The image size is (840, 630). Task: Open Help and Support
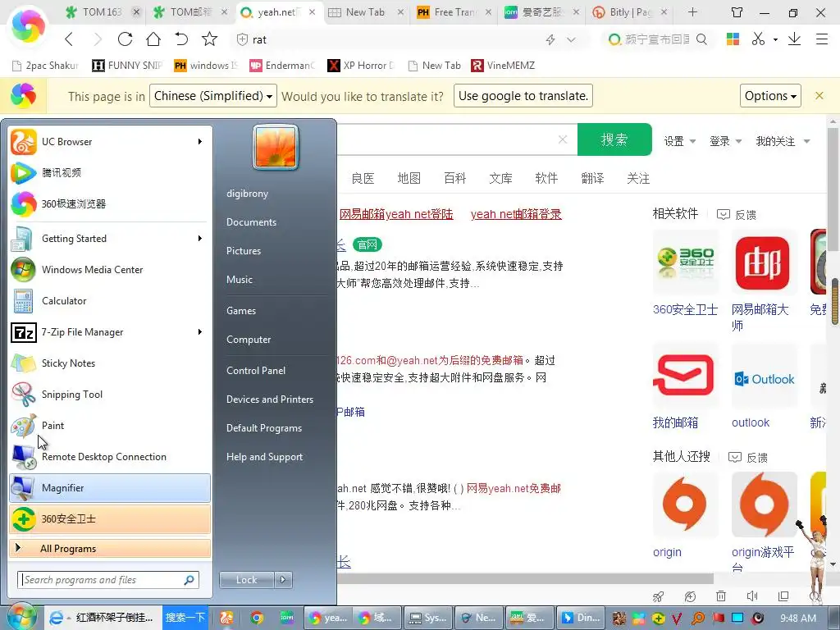(264, 457)
